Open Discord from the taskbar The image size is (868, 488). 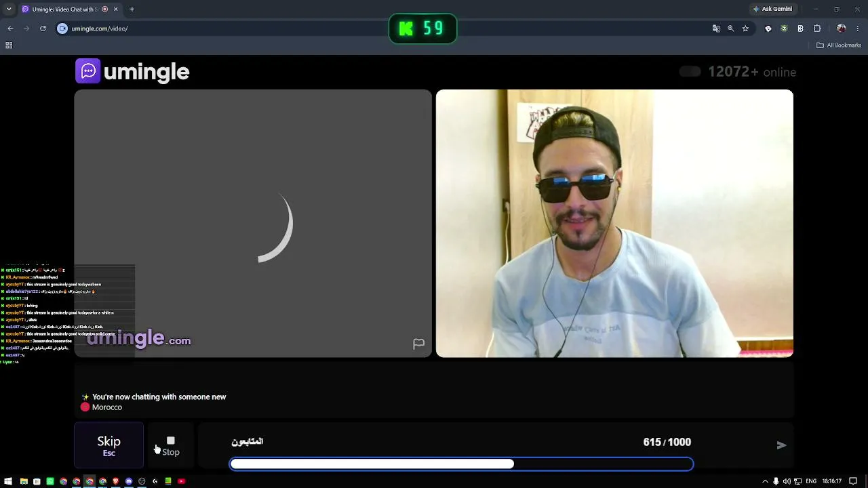[x=129, y=481]
